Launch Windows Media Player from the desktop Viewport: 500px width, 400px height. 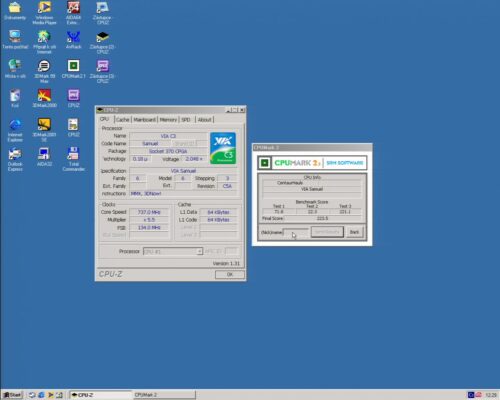click(44, 13)
